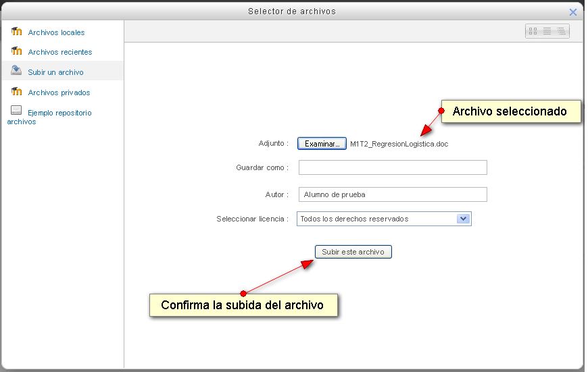Click into the Autor text field
Screen dimensions: 588x372
coord(393,194)
